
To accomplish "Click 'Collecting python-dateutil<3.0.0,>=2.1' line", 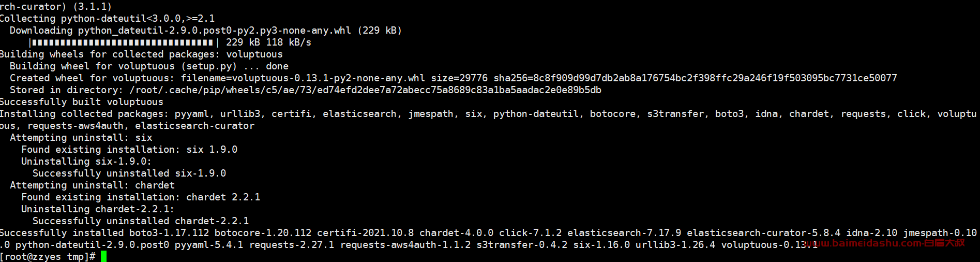I will click(107, 19).
